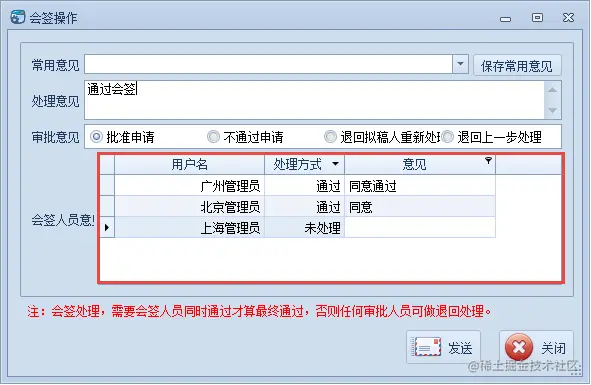The image size is (591, 385).
Task: Click the 未处理 cell
Action: [x=305, y=227]
